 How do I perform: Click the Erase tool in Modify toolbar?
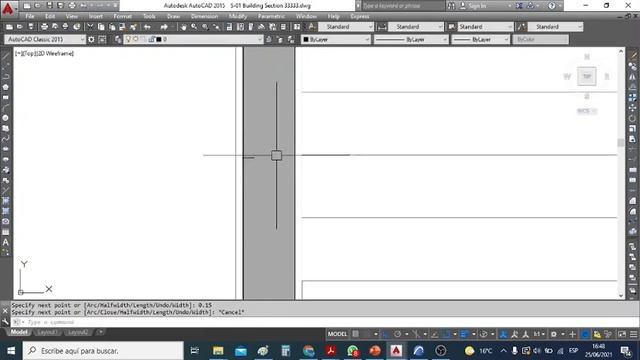tap(633, 56)
